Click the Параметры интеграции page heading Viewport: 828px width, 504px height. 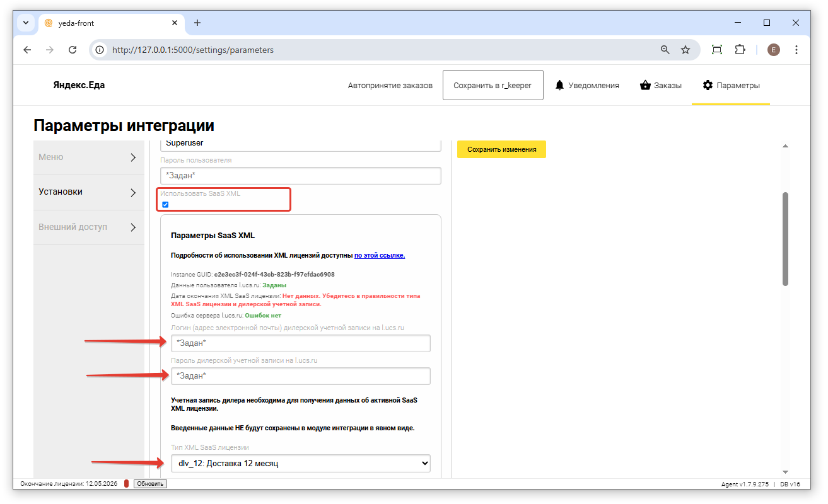coord(124,125)
